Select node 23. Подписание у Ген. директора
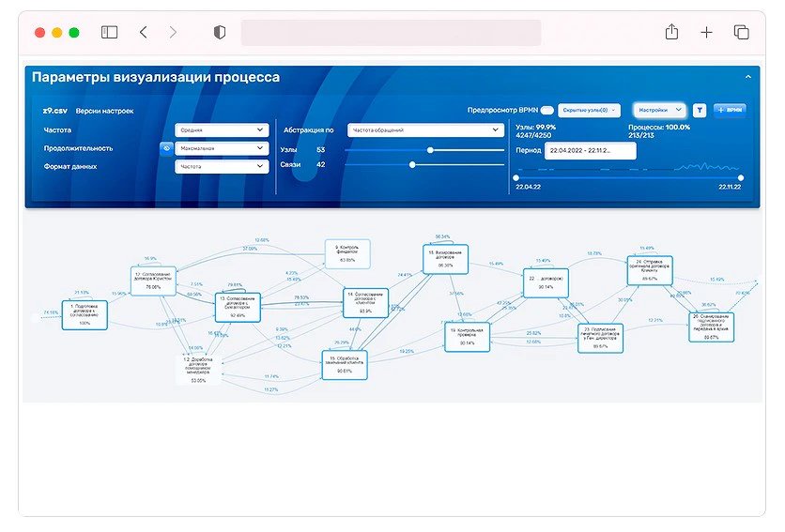Screen dimensions: 785x532 600,339
